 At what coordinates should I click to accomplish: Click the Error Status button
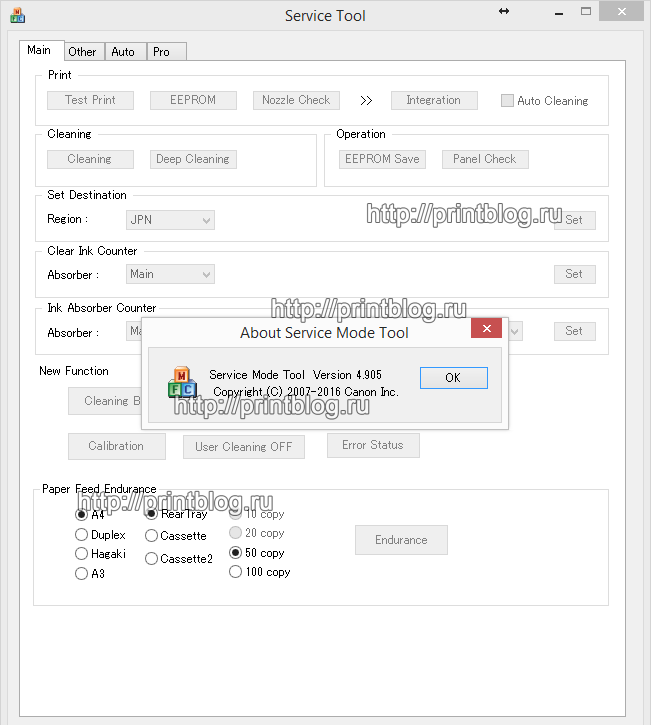(x=373, y=446)
